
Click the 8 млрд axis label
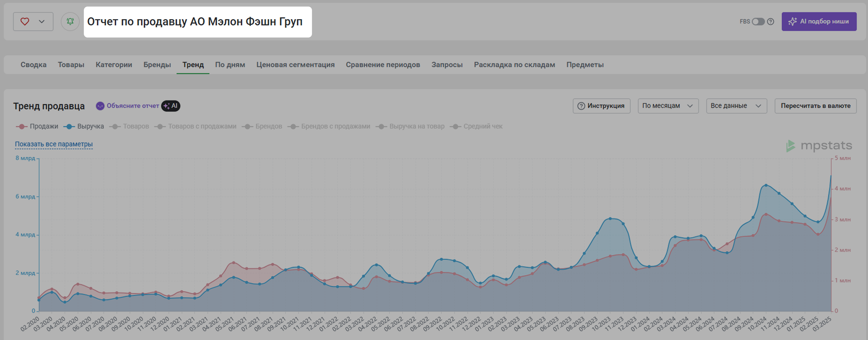point(25,158)
